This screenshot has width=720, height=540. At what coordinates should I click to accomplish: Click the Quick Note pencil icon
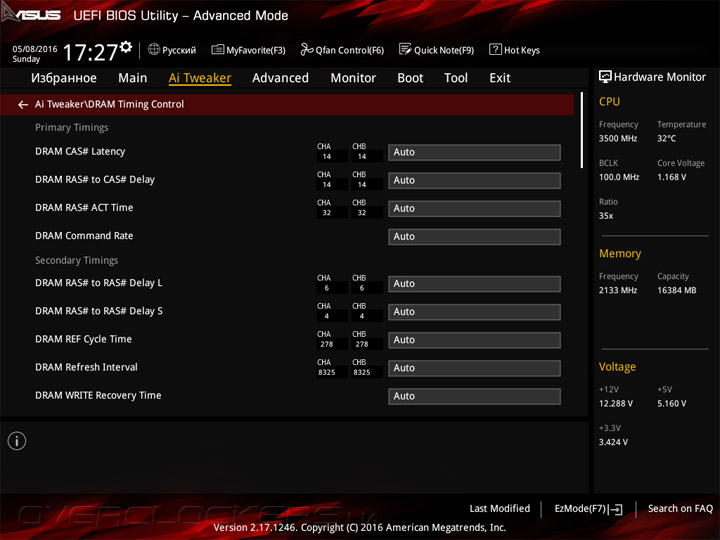point(405,49)
